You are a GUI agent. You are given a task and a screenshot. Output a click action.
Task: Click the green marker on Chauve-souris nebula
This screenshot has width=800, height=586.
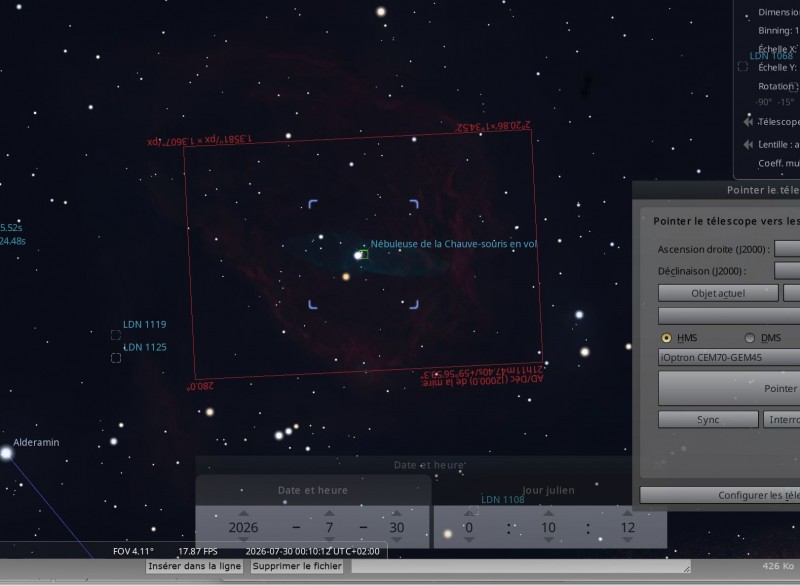click(x=363, y=253)
